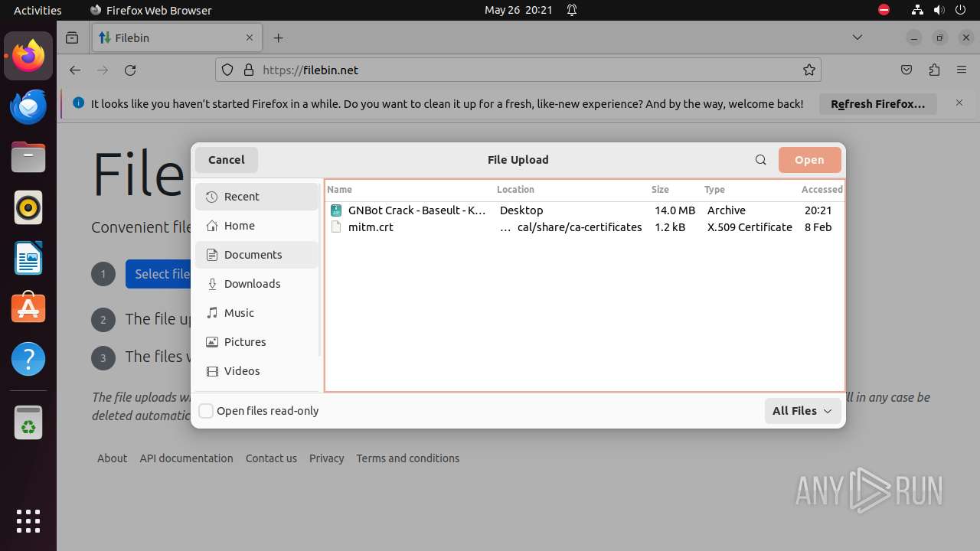Open the Terms and conditions link
Screen dimensions: 980x551
point(407,458)
